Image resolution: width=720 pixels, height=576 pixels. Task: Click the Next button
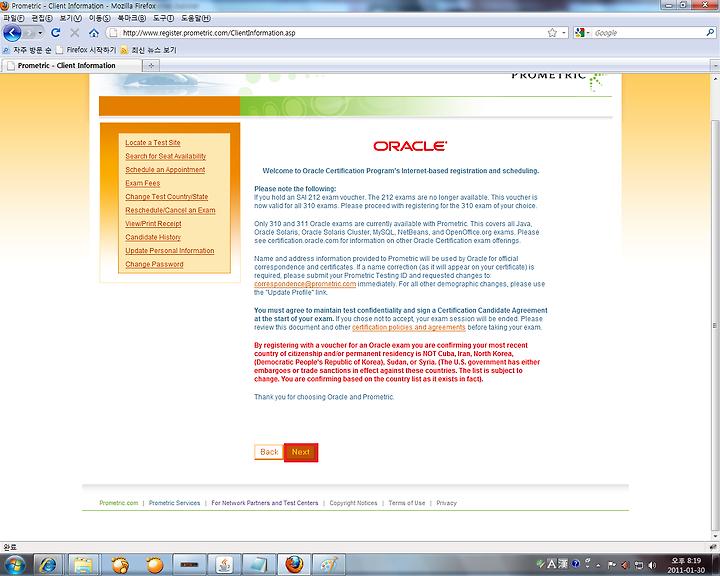coord(301,452)
